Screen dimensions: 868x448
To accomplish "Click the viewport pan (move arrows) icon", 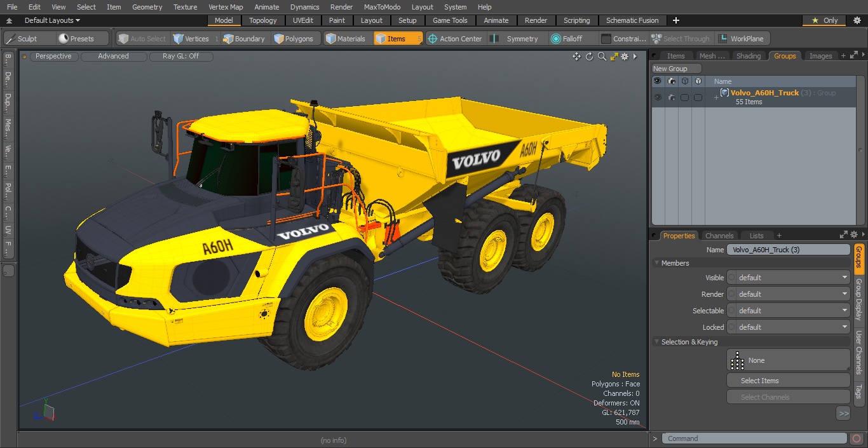I will pos(576,57).
